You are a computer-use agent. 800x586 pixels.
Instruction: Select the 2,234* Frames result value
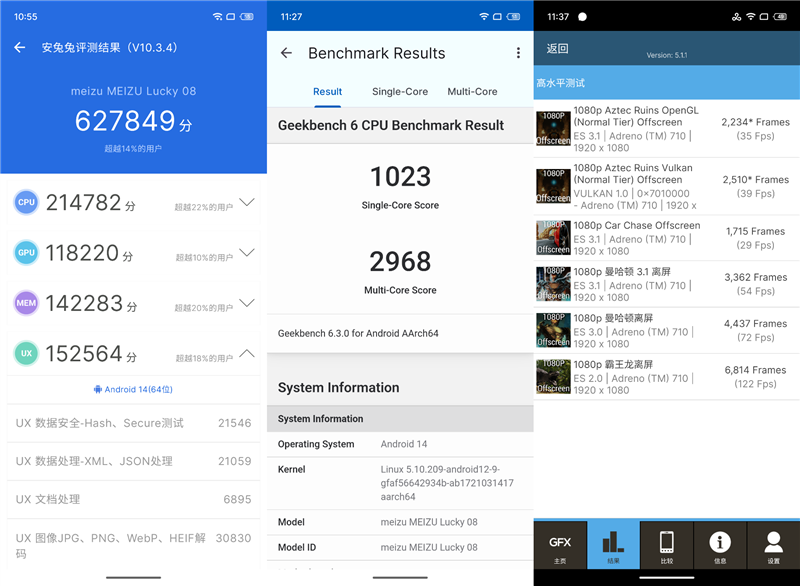(755, 122)
